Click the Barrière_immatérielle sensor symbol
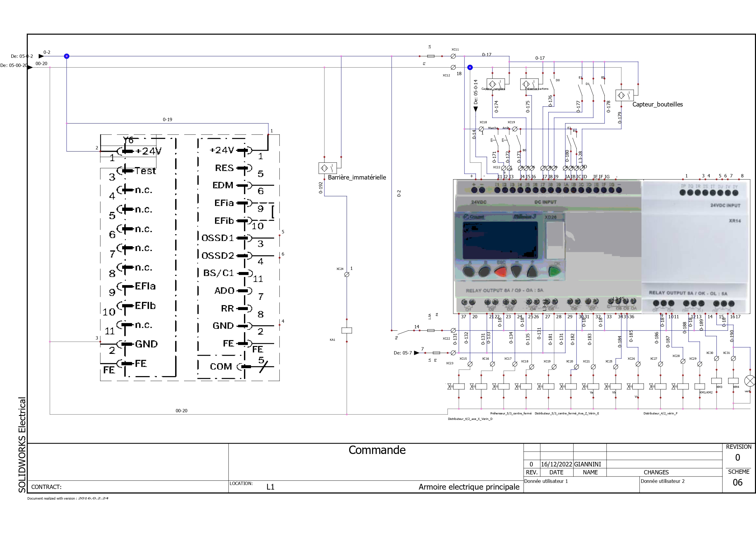 (x=328, y=168)
